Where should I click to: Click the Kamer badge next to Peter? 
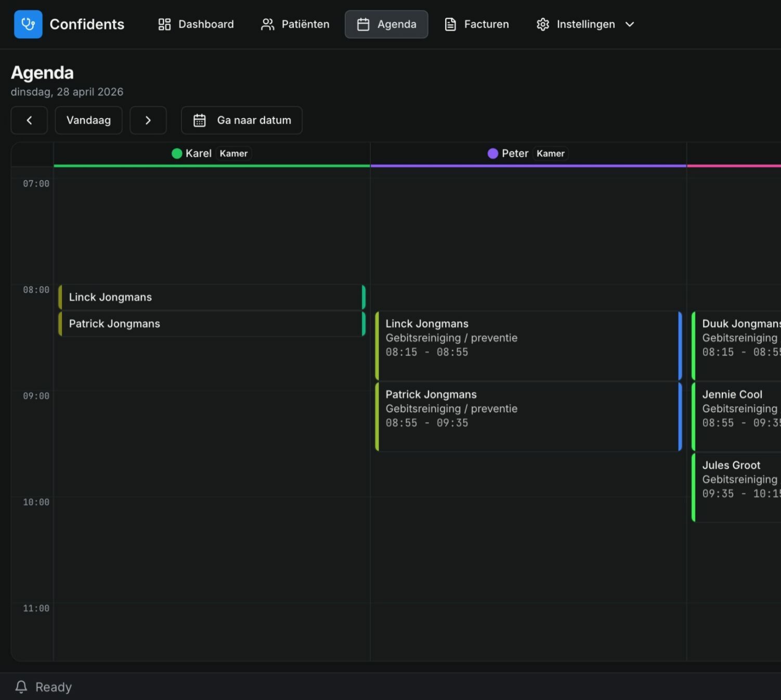550,153
